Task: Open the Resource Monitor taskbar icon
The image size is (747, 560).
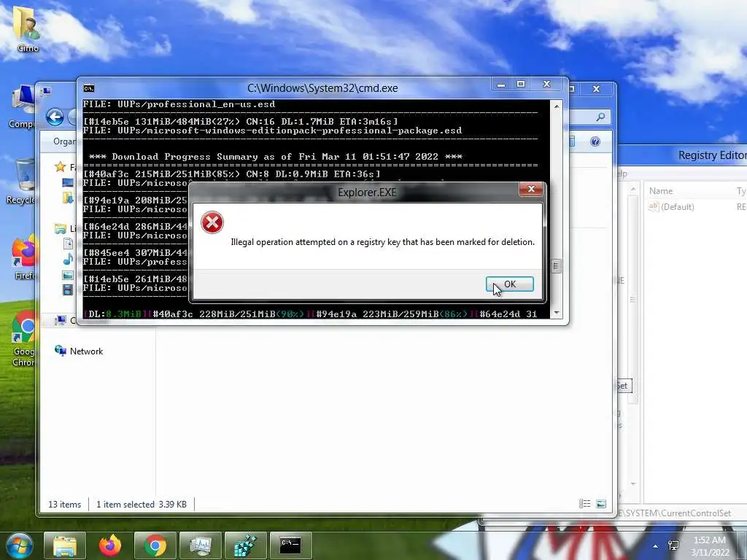Action: click(x=201, y=545)
